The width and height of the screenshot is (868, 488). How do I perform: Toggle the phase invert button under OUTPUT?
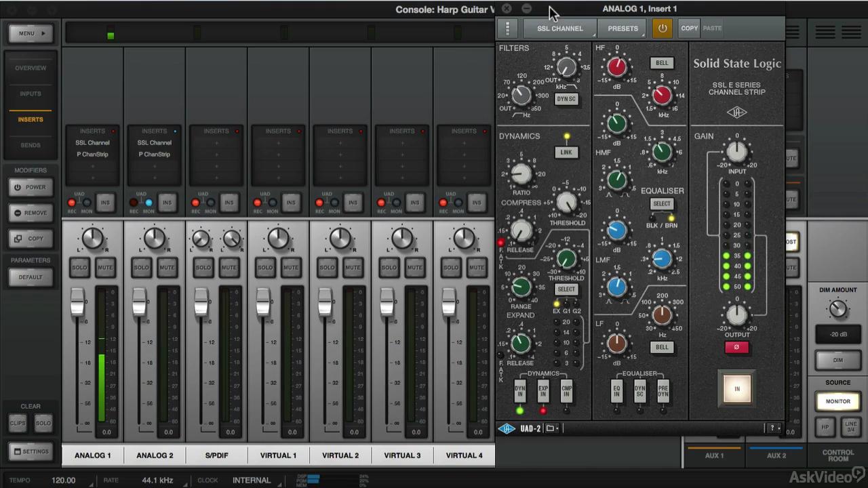coord(736,348)
